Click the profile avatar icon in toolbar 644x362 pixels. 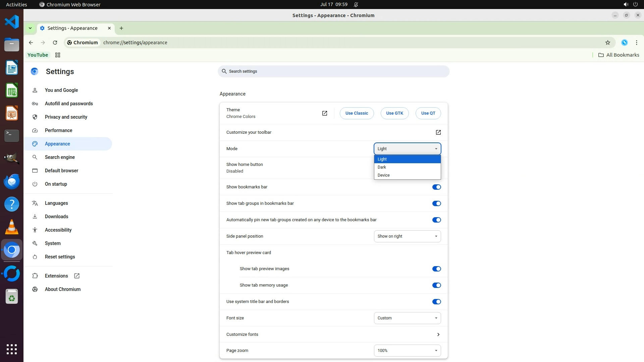point(624,43)
